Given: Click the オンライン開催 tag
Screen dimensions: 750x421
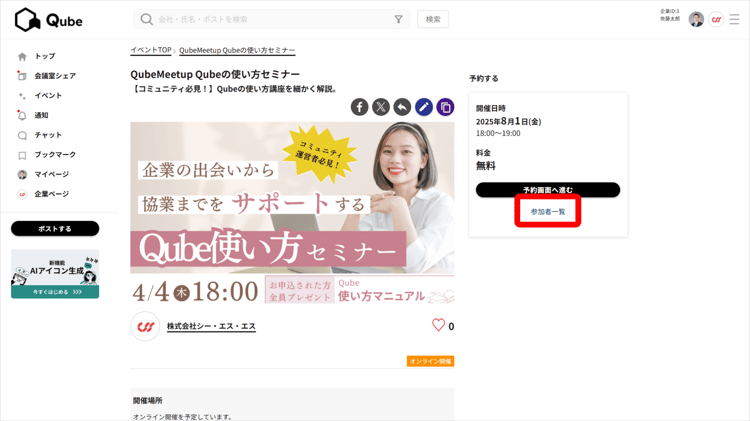Looking at the screenshot, I should click(430, 361).
